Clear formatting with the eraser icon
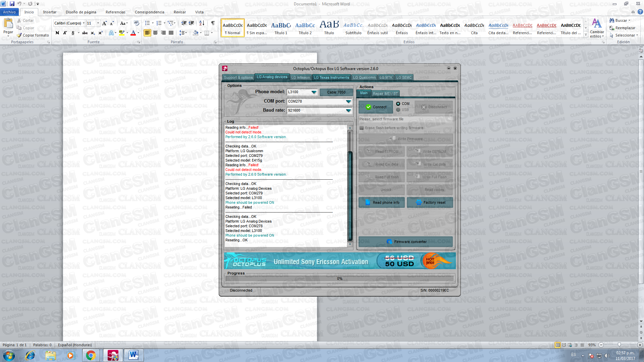This screenshot has height=362, width=644. 136,23
